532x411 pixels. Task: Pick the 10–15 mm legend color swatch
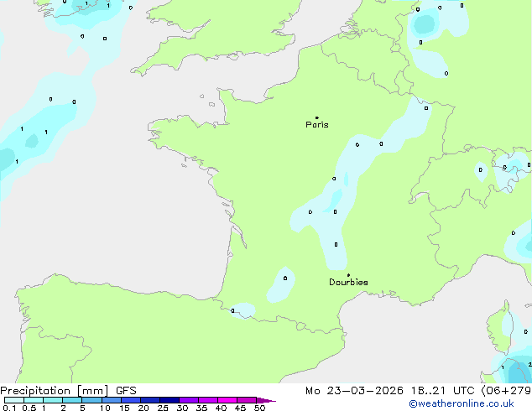coord(111,400)
